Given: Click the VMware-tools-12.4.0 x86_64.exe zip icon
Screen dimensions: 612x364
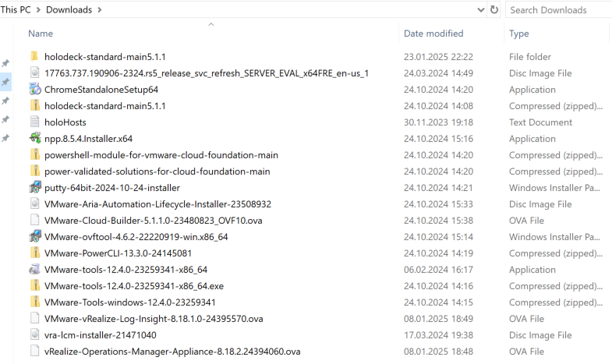Looking at the screenshot, I should tap(35, 286).
